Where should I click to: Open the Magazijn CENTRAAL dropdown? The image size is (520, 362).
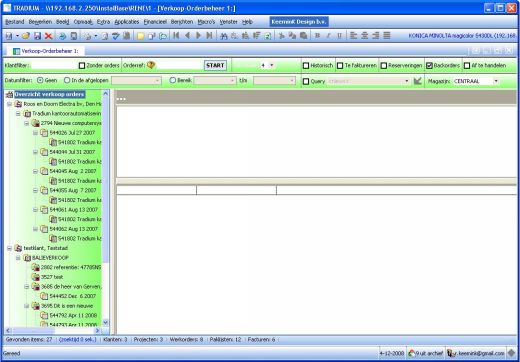(x=496, y=81)
